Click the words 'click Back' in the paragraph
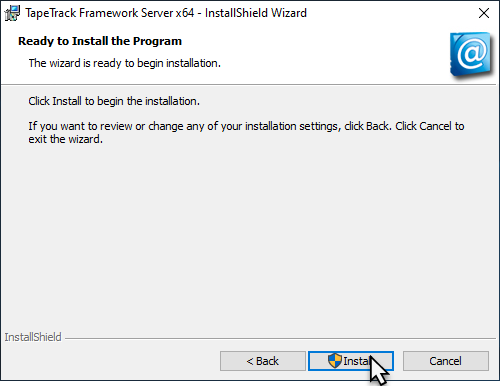Viewport: 500px width, 386px height. click(366, 126)
